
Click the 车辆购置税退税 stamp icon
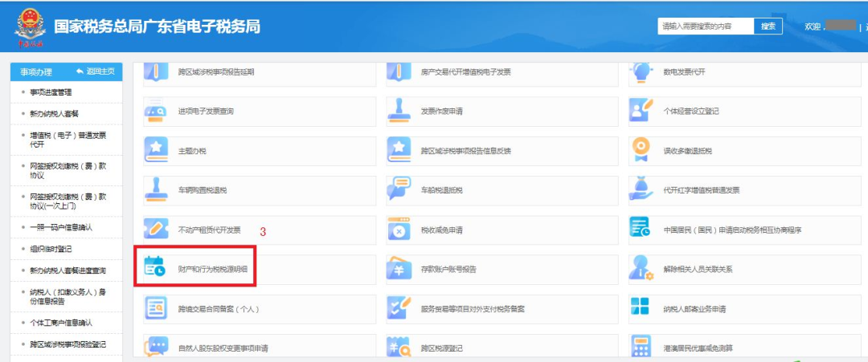point(156,189)
